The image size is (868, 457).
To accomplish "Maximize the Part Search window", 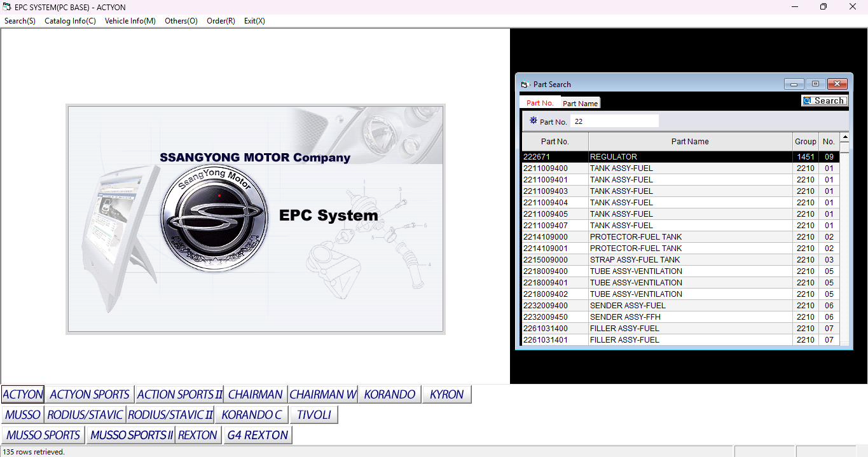I will coord(815,84).
